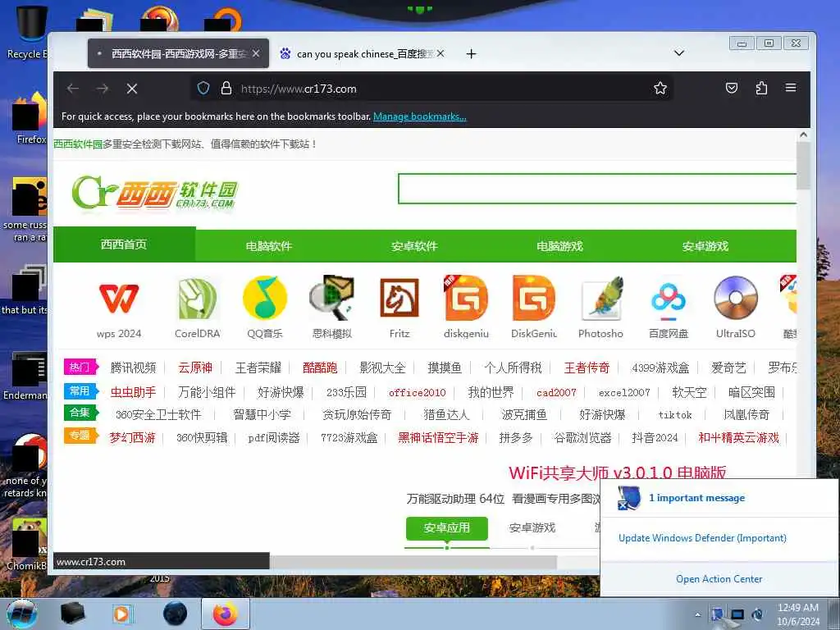Open the Photoshop feather icon

click(601, 298)
